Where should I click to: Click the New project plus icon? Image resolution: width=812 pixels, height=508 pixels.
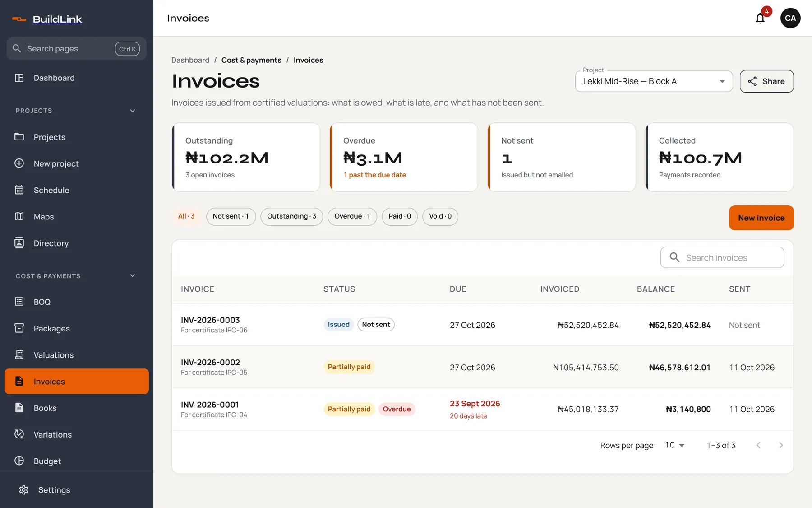point(19,163)
